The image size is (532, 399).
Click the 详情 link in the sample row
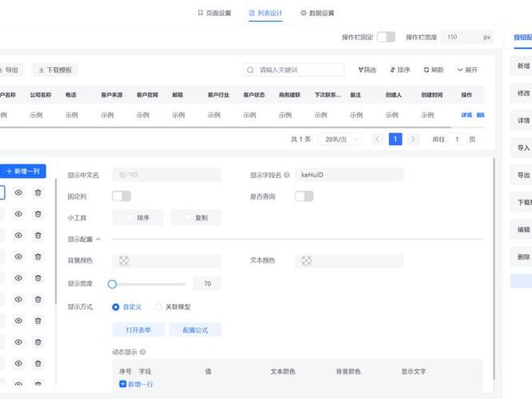[467, 115]
